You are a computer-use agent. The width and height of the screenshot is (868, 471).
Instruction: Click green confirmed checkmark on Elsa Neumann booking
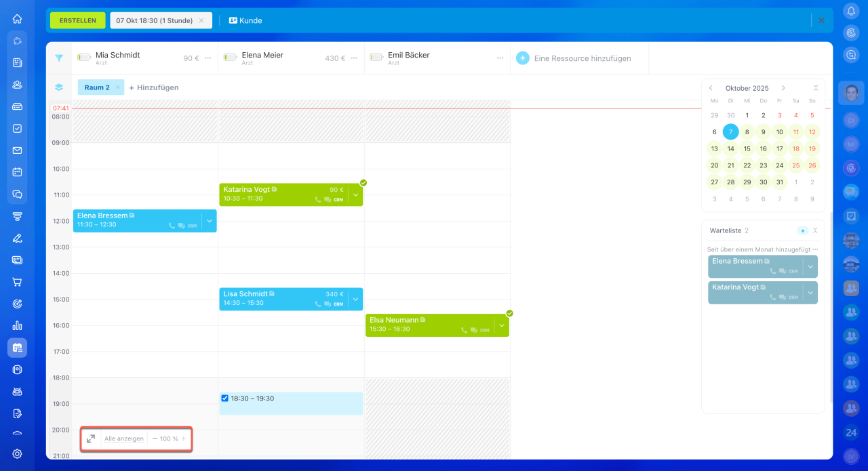pyautogui.click(x=510, y=314)
